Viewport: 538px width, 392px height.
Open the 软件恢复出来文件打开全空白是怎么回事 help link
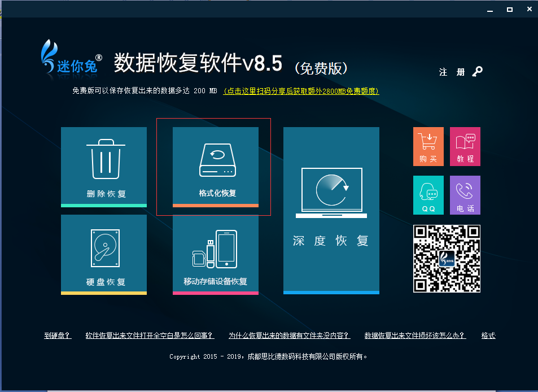coord(150,336)
